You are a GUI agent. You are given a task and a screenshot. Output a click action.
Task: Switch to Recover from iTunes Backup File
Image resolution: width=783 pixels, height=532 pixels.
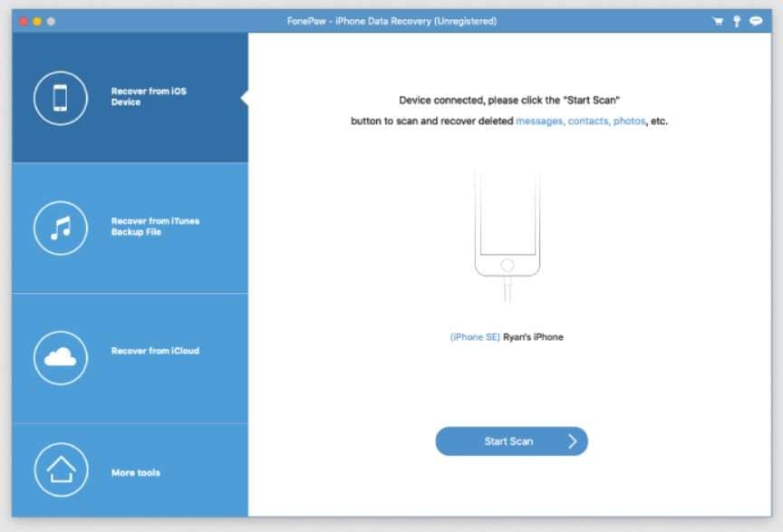[130, 227]
